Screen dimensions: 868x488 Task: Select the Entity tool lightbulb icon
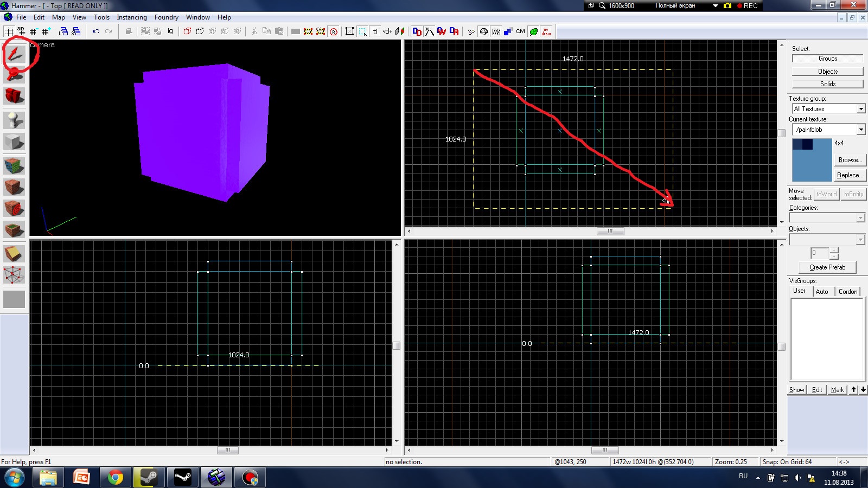(14, 120)
